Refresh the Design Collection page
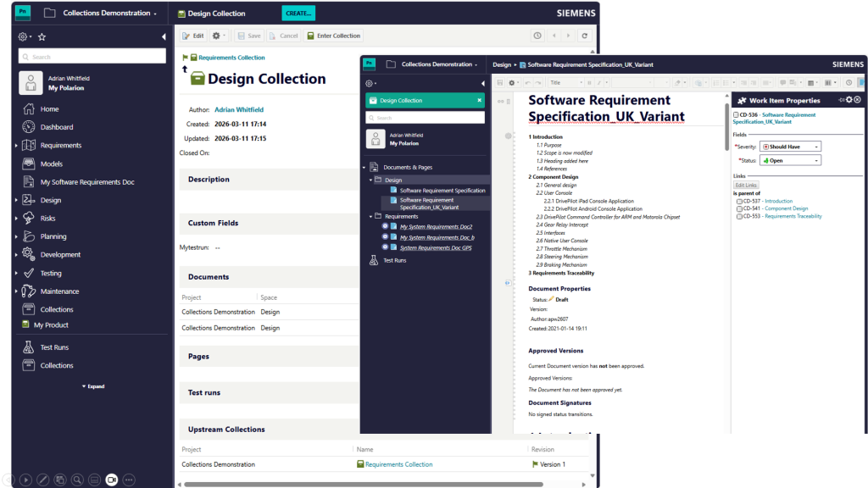The height and width of the screenshot is (488, 868). click(584, 36)
